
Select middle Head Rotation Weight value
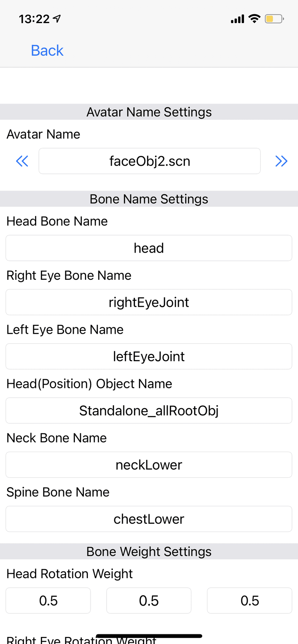(149, 600)
